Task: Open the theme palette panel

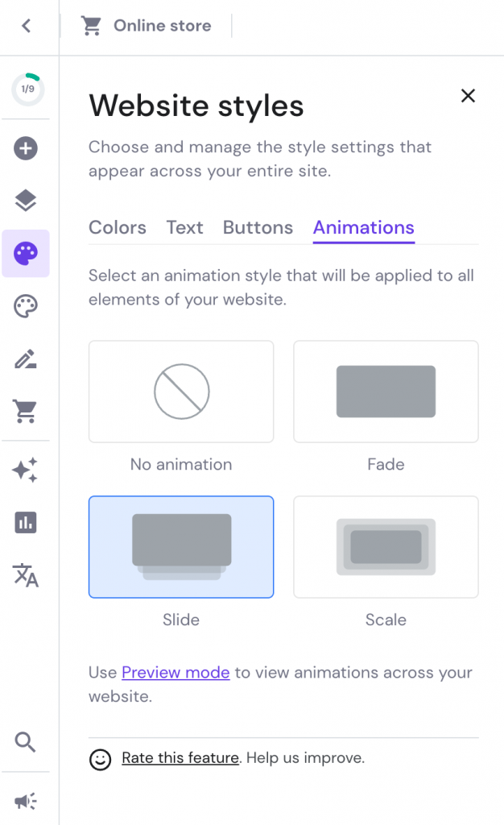Action: pos(25,306)
